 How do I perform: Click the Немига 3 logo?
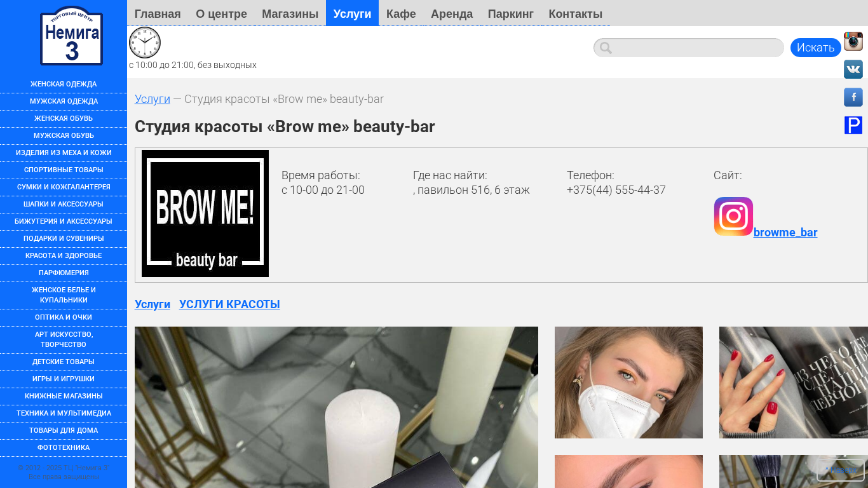coord(71,36)
